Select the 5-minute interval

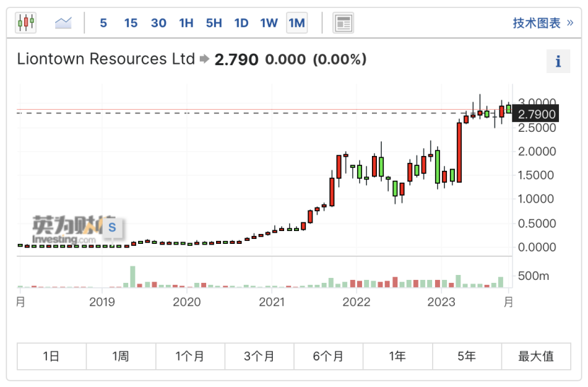tap(103, 23)
